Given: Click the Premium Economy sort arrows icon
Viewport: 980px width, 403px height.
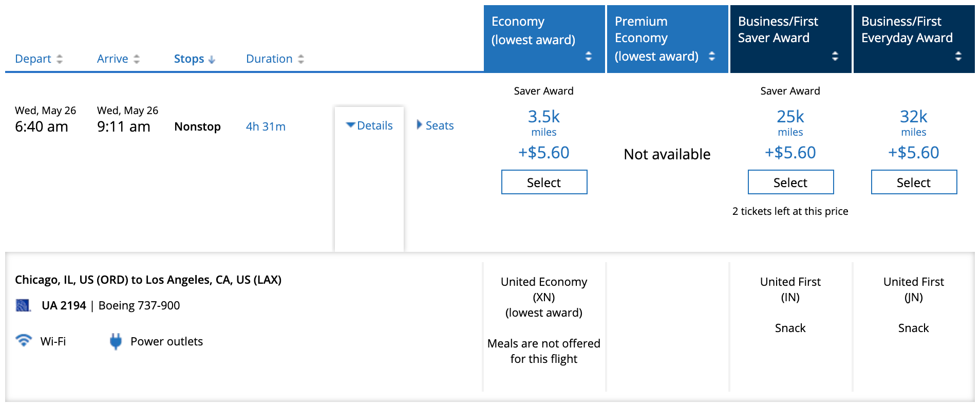Looking at the screenshot, I should pyautogui.click(x=712, y=56).
